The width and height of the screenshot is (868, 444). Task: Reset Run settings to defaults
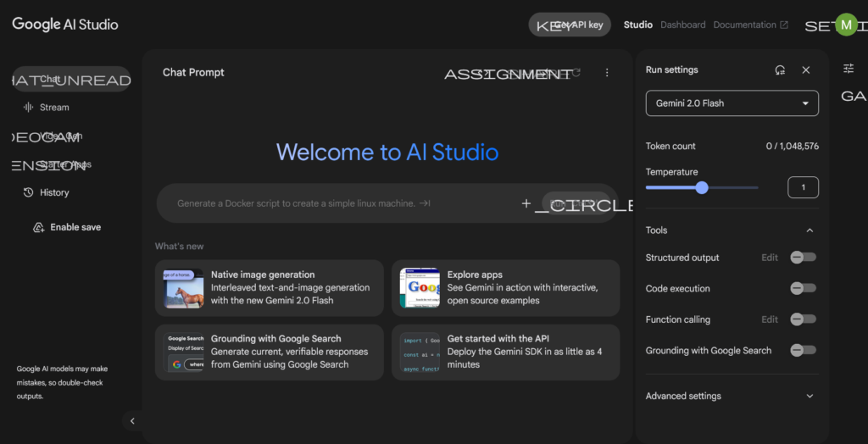780,70
